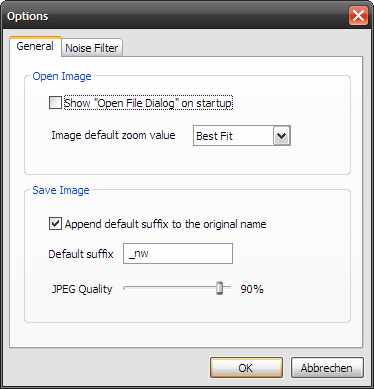Enable Show "Open File Dialog" on startup checkbox

[55, 103]
